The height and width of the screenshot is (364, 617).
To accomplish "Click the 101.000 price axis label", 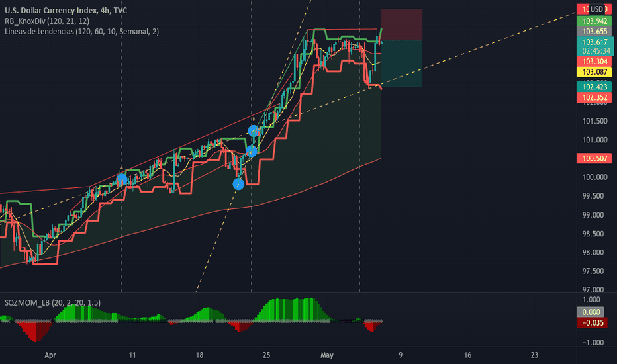I will pos(594,140).
